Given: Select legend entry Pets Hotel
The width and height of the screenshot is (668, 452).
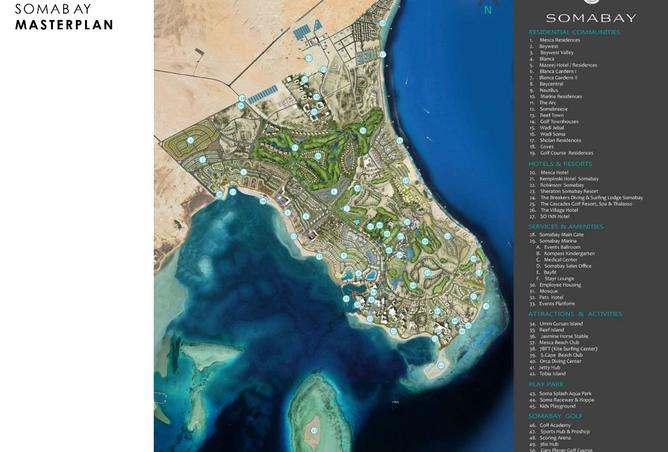Looking at the screenshot, I should point(546,297).
